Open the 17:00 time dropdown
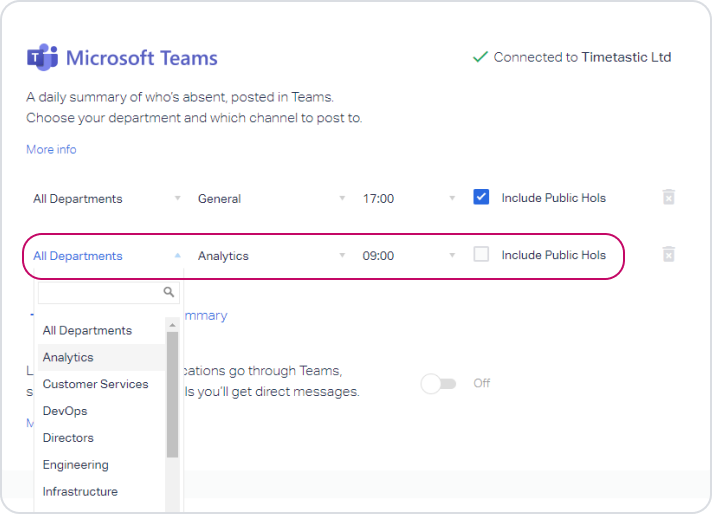The height and width of the screenshot is (514, 712). (409, 198)
